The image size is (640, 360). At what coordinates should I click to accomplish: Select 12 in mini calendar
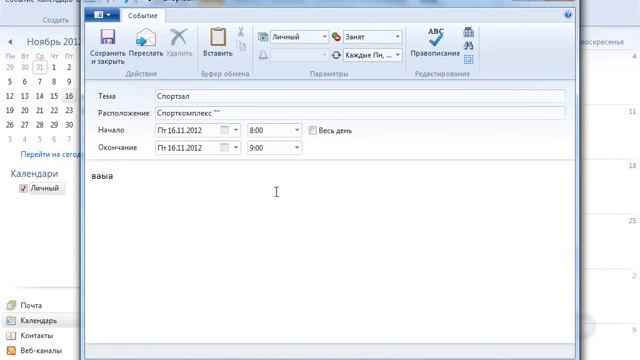(10, 96)
